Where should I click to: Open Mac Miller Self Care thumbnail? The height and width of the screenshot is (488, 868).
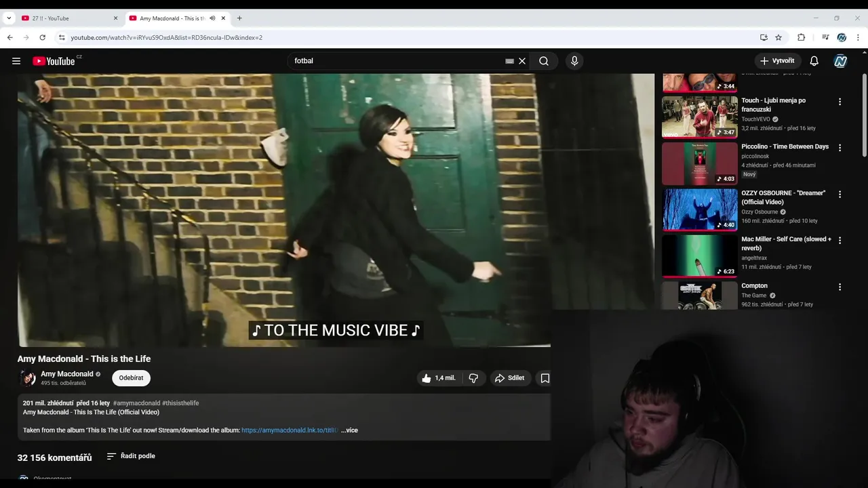[x=700, y=256]
